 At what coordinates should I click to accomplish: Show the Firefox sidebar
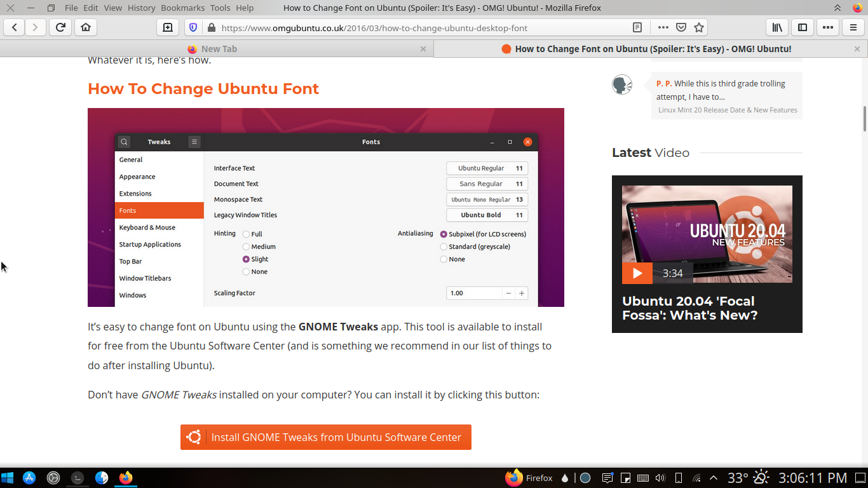click(803, 27)
